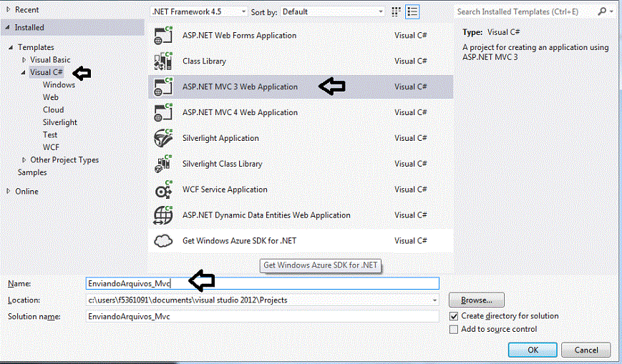
Task: Select the Windows template category
Action: [x=59, y=85]
